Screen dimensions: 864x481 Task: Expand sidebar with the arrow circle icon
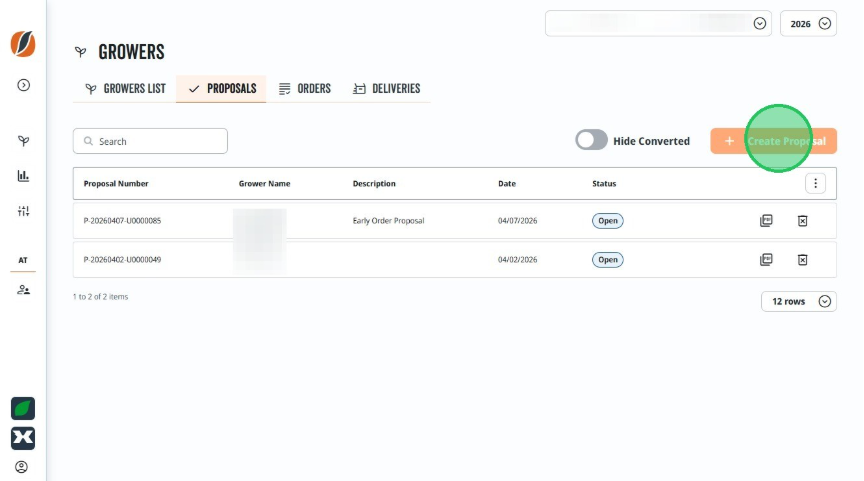(23, 85)
